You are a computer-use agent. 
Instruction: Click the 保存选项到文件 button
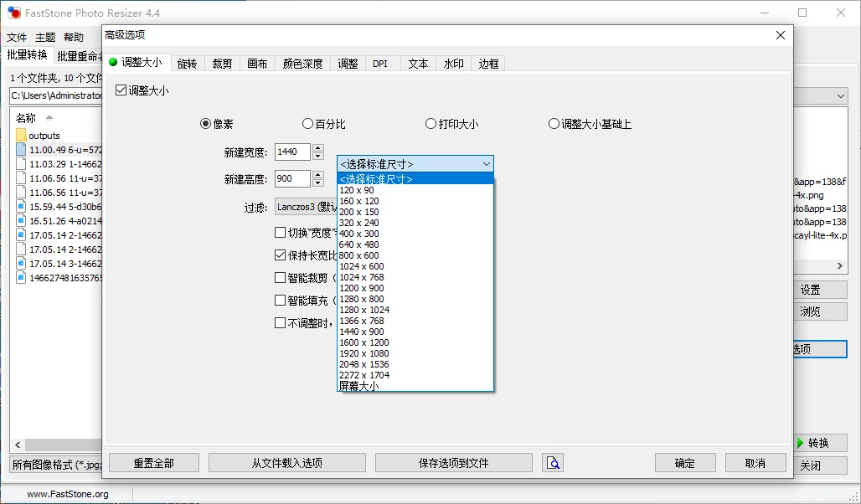pyautogui.click(x=453, y=462)
